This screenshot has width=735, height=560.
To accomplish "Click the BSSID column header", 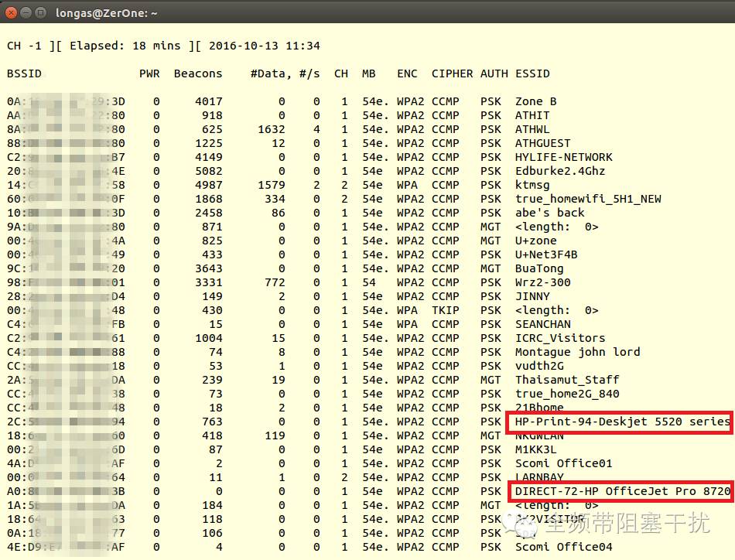I will 25,73.
